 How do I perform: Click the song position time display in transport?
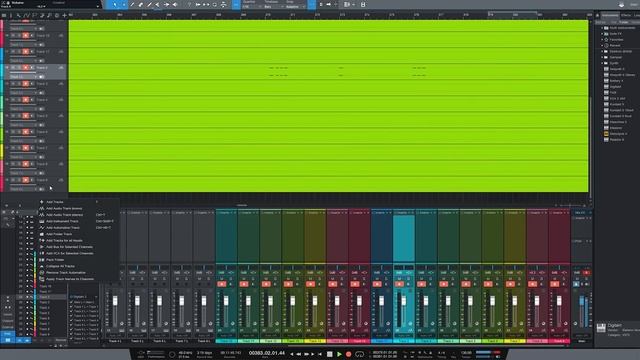click(x=267, y=353)
